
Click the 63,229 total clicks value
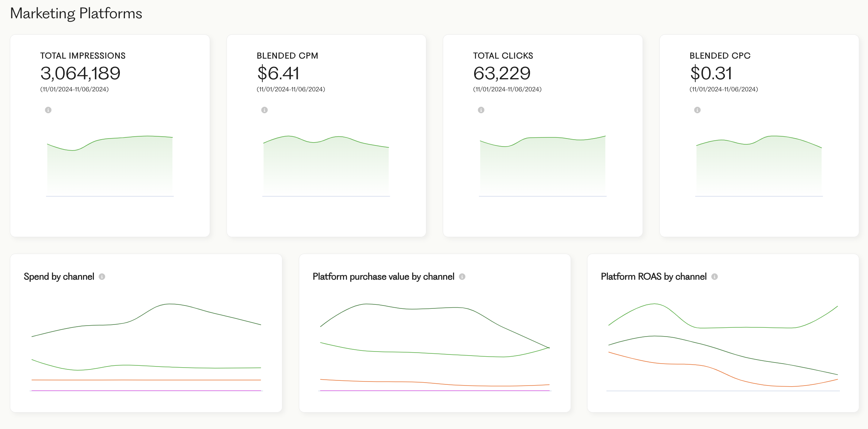(502, 73)
